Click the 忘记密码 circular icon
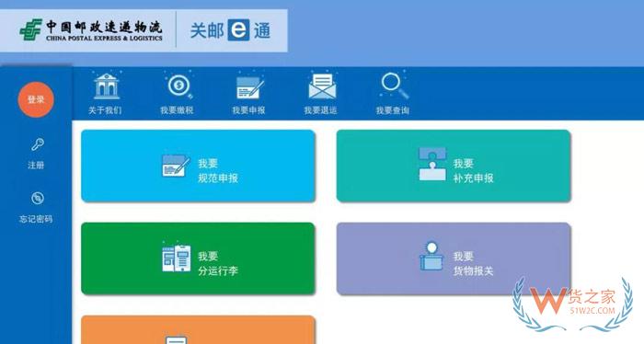 (38, 199)
